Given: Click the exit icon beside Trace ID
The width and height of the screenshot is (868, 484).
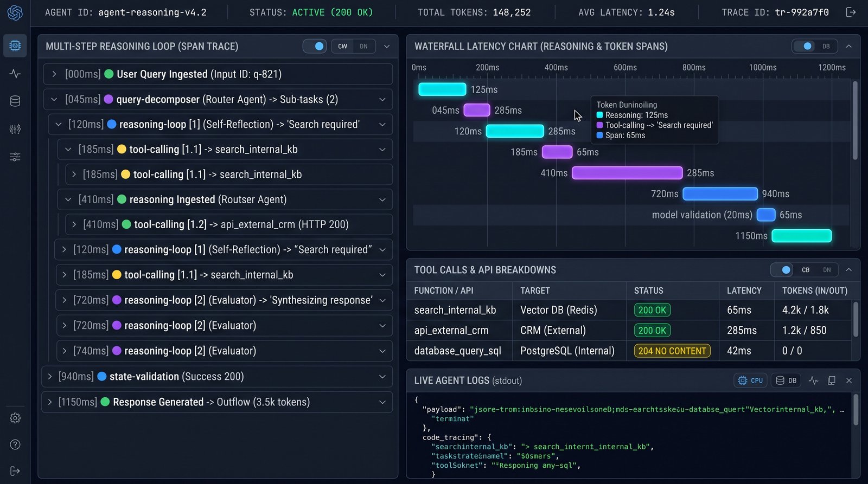Looking at the screenshot, I should (x=851, y=12).
